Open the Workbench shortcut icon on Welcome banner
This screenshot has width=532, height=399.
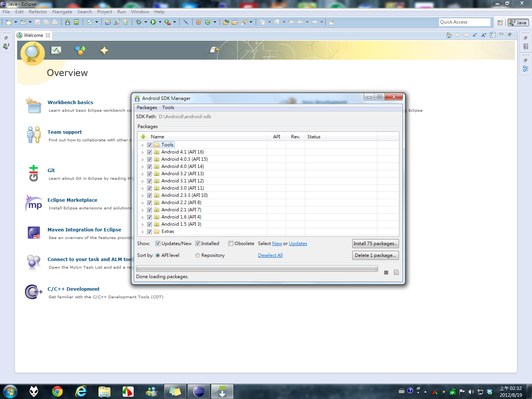pyautogui.click(x=215, y=50)
